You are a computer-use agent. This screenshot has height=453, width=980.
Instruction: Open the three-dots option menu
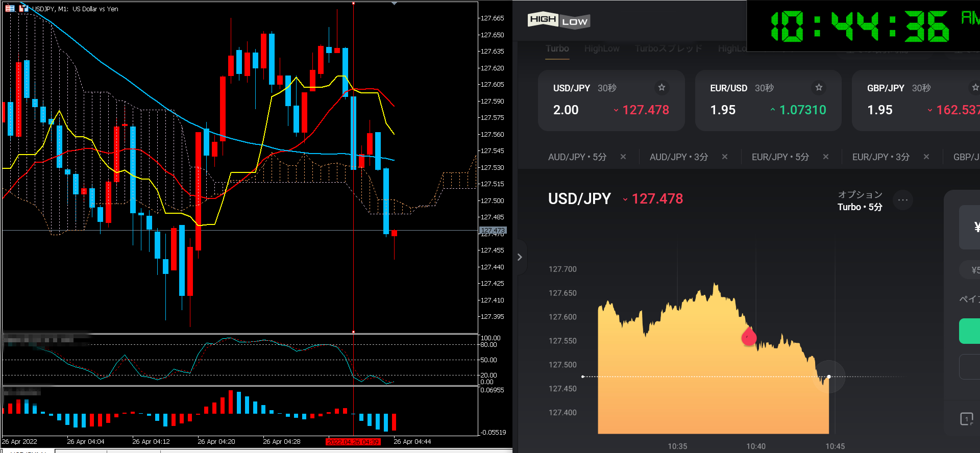tap(903, 200)
